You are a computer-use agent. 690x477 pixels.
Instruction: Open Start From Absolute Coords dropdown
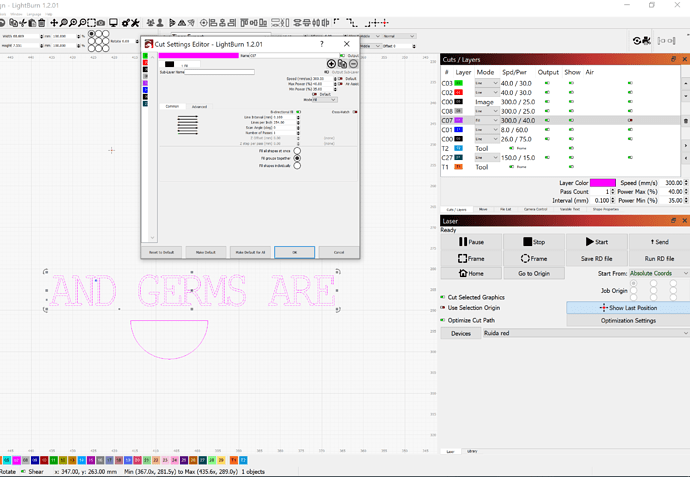659,273
